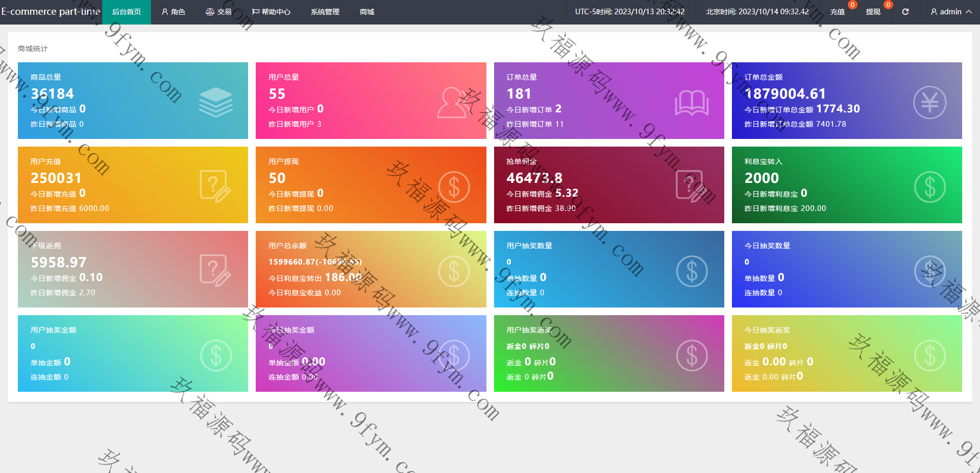Click the layers icon on 商品总量 card
Screen dimensions: 980x473
pyautogui.click(x=215, y=102)
